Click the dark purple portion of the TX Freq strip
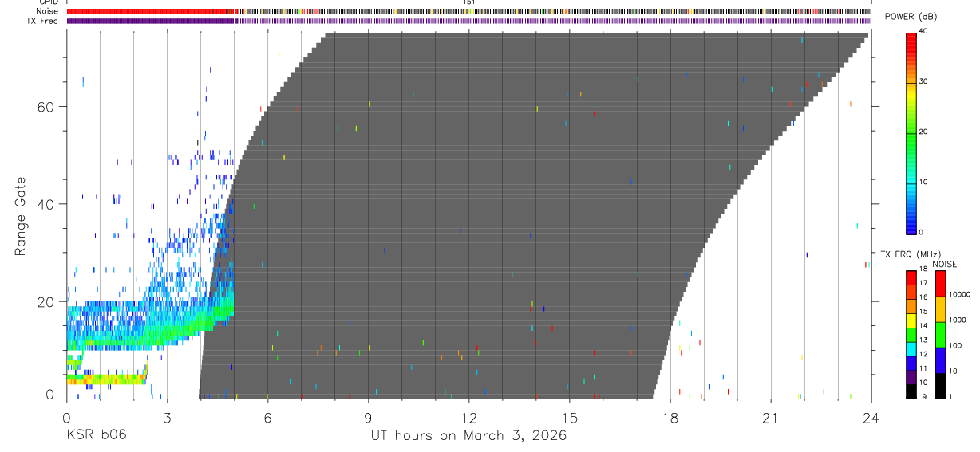 (150, 21)
